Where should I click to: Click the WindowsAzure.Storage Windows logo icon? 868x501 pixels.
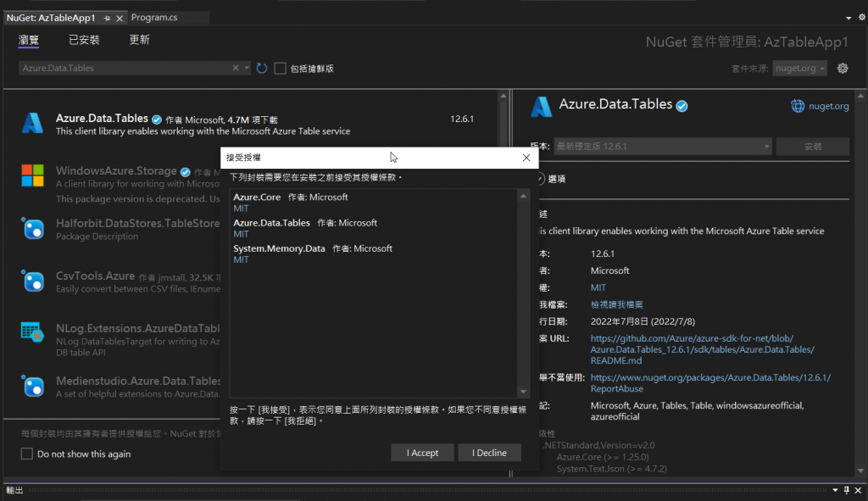(33, 175)
